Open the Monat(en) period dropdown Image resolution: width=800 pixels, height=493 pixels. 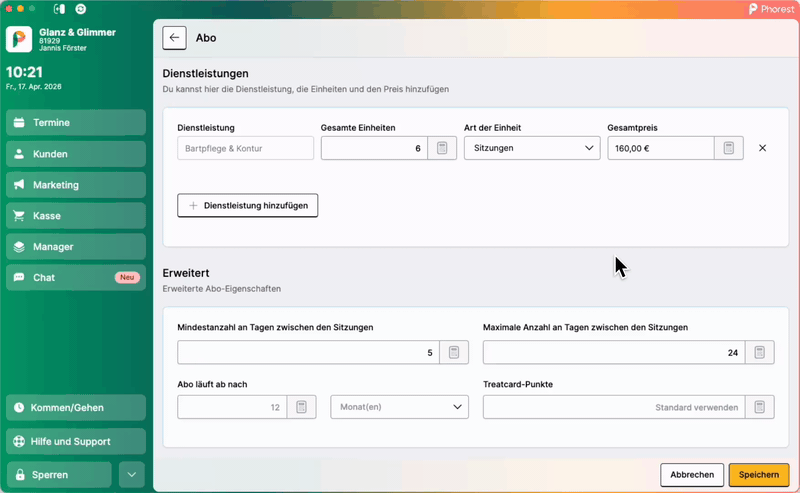pos(399,407)
